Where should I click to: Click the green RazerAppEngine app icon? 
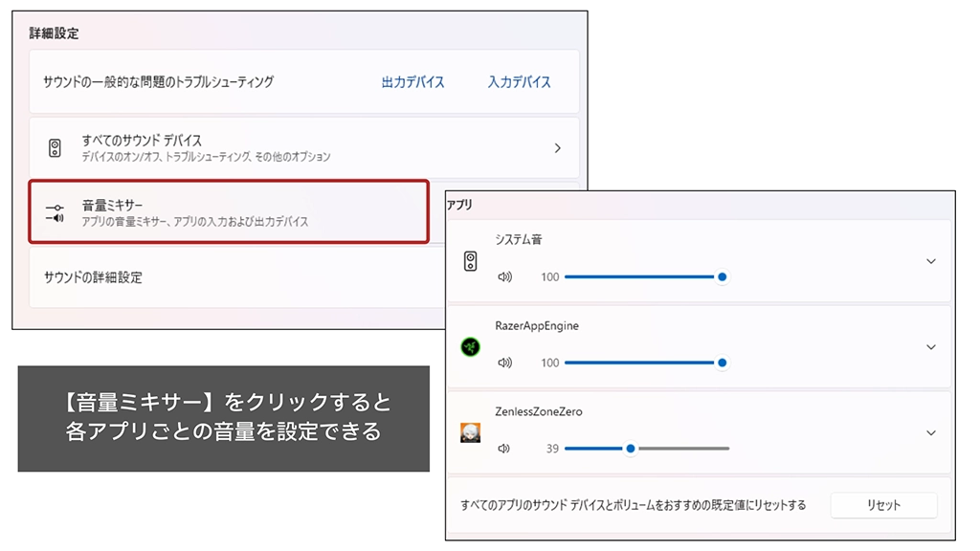[x=470, y=347]
